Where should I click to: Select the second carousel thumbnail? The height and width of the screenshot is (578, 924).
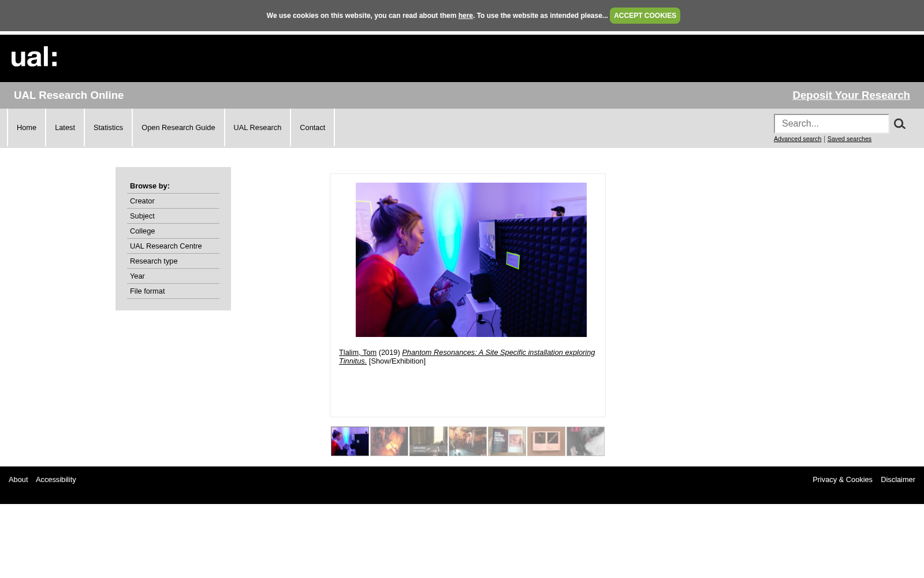point(389,442)
